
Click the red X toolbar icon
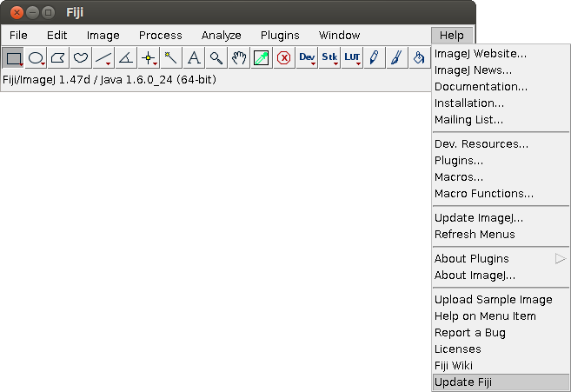(284, 57)
